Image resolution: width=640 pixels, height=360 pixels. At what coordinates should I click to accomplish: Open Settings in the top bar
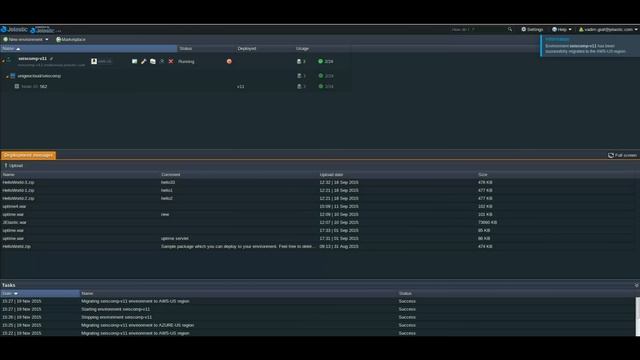pos(532,29)
